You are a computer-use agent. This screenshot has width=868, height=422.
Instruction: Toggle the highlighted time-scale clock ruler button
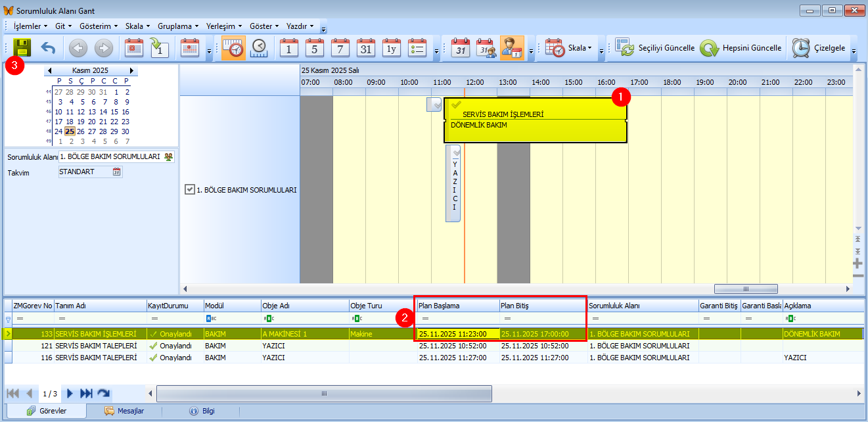click(x=233, y=48)
